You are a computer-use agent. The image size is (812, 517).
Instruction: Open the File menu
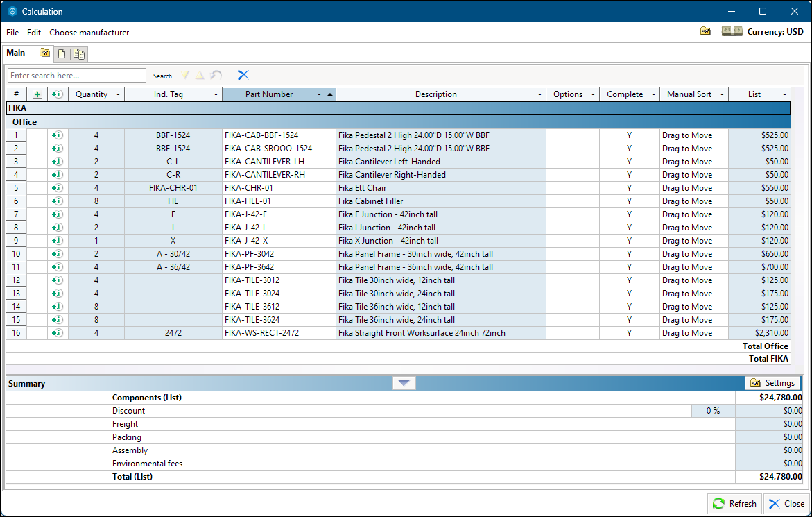(x=12, y=32)
